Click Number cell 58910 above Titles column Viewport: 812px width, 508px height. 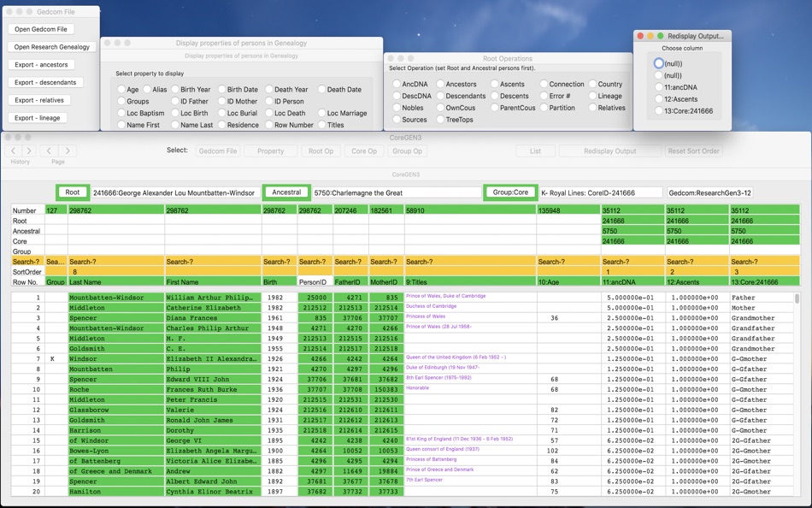tap(470, 210)
